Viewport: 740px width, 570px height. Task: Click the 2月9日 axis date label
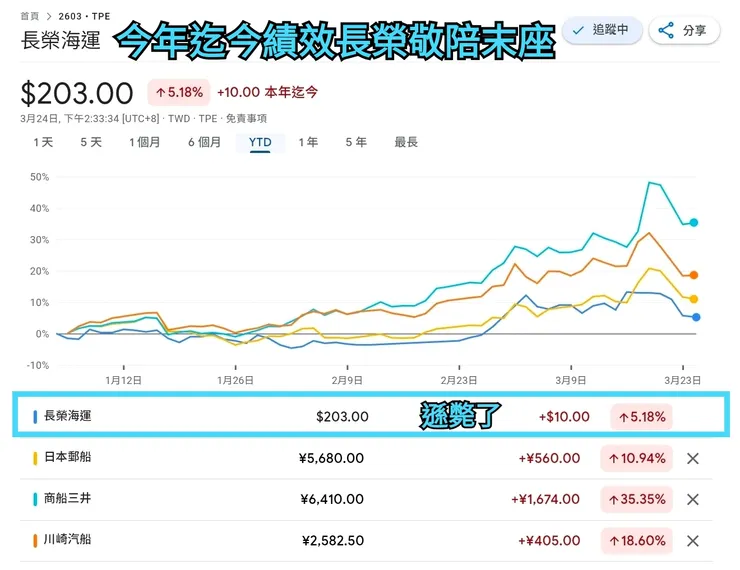[x=347, y=380]
